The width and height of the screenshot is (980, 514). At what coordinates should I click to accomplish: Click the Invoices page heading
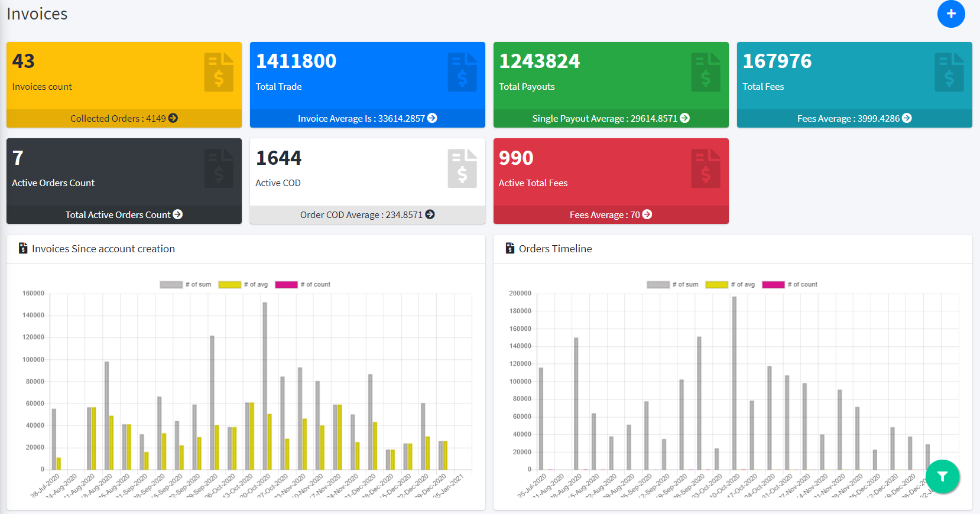(37, 14)
